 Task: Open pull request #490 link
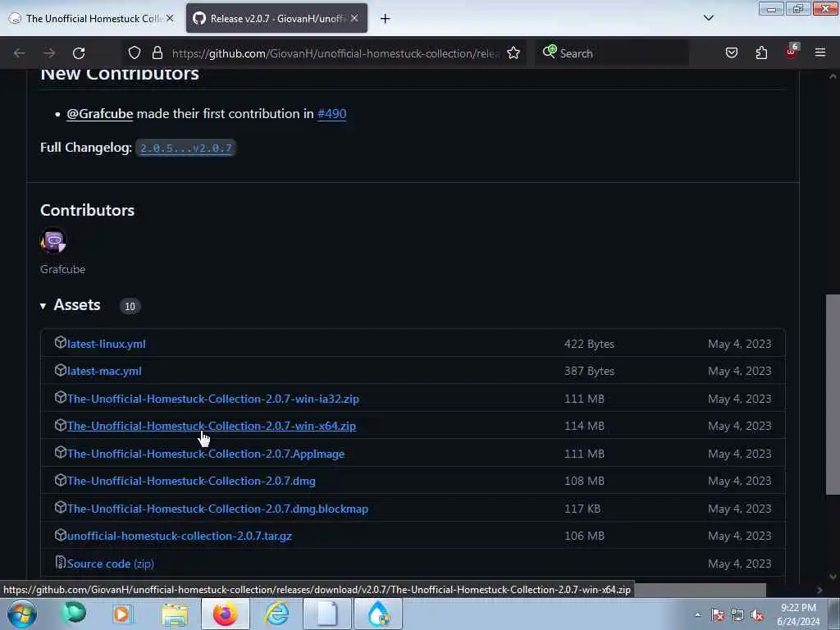click(x=331, y=113)
